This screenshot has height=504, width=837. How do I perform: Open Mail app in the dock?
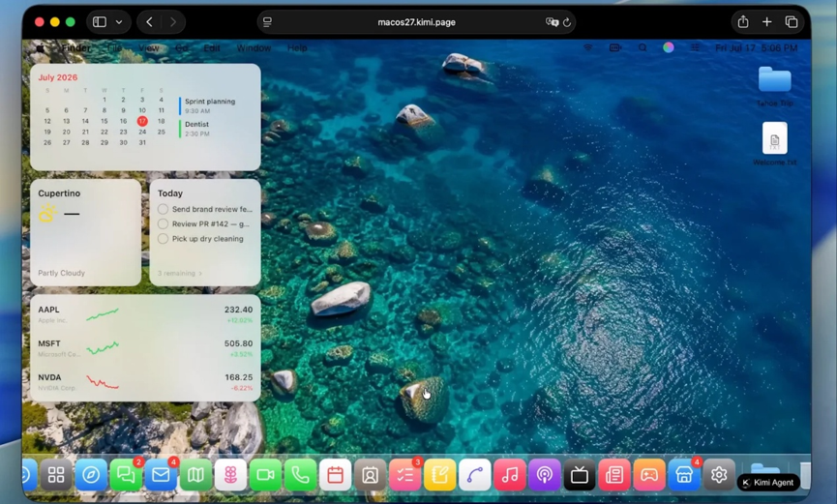coord(161,475)
